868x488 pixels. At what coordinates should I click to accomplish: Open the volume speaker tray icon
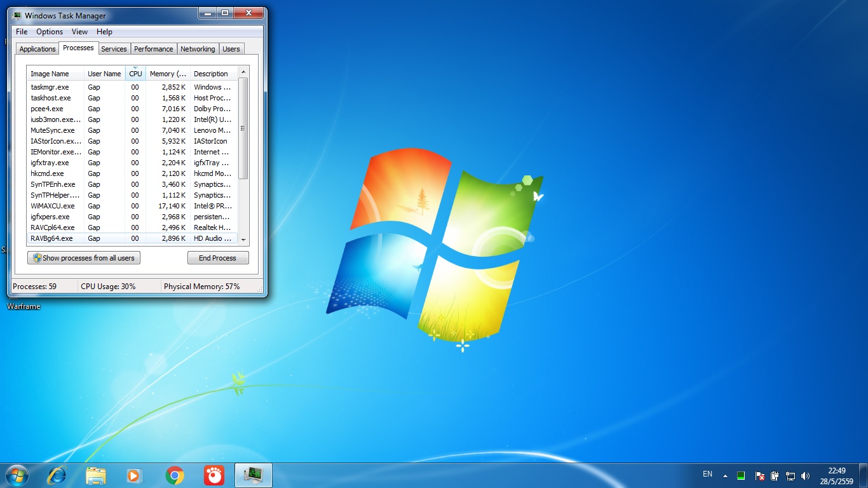(806, 475)
